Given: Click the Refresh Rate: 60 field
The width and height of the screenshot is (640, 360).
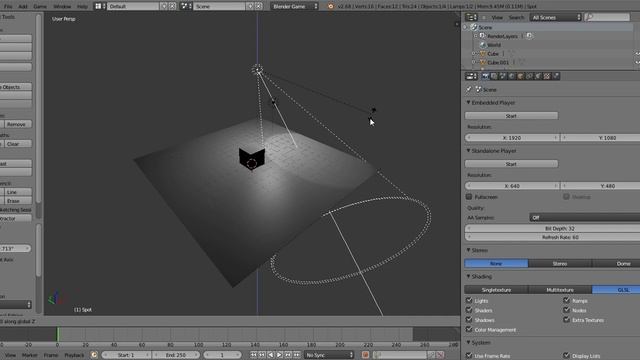Looking at the screenshot, I should coord(552,237).
